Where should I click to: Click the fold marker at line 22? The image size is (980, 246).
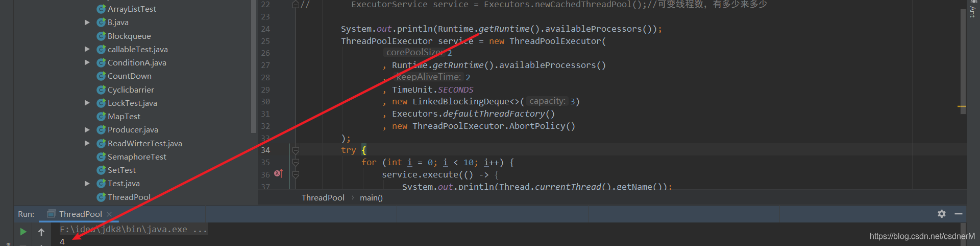pyautogui.click(x=296, y=5)
